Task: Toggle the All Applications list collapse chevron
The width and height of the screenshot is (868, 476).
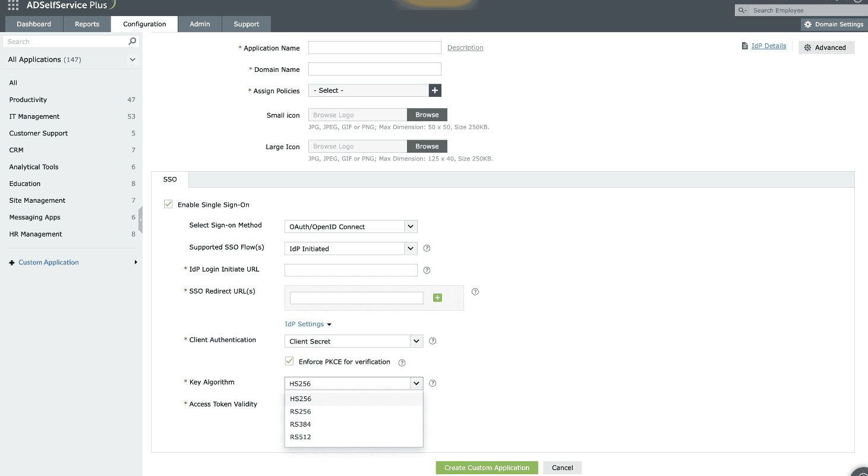Action: tap(132, 59)
